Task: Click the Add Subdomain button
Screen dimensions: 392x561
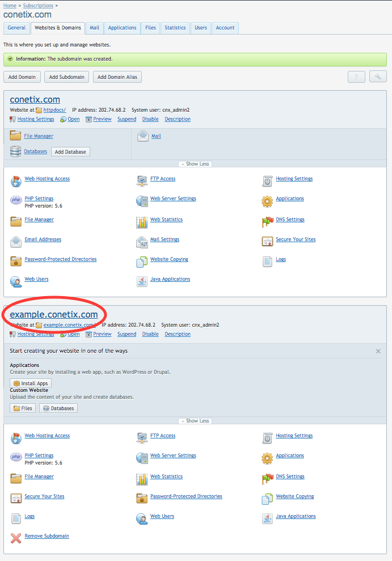Action: coord(66,77)
